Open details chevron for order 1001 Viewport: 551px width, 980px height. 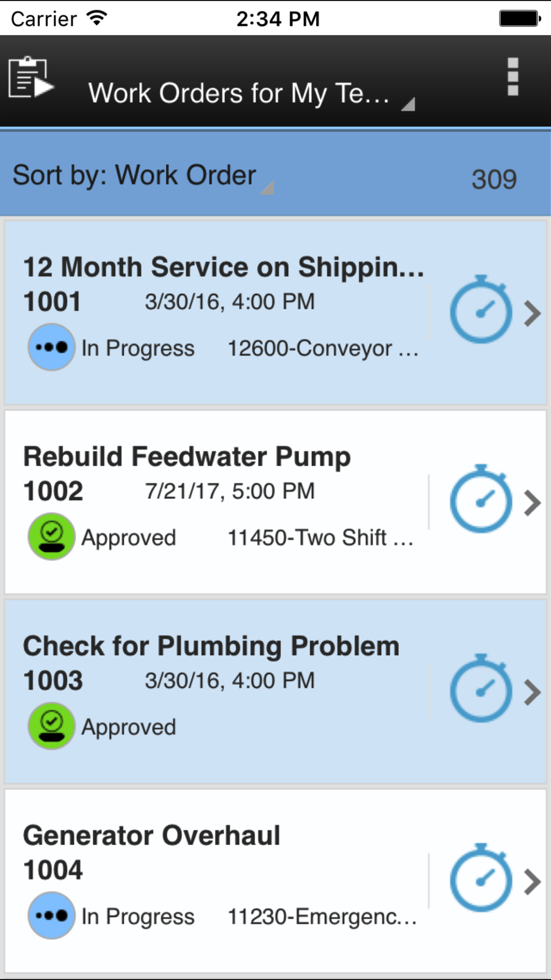click(532, 314)
